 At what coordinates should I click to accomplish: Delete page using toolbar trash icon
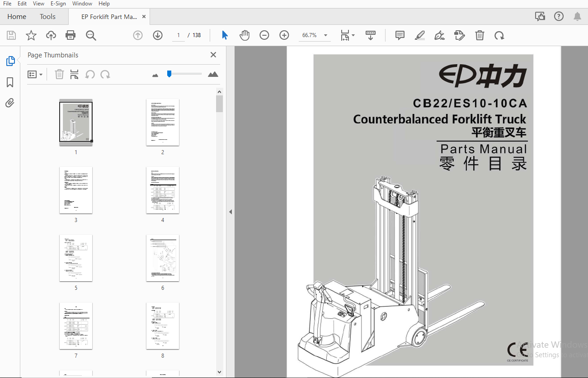click(x=480, y=35)
